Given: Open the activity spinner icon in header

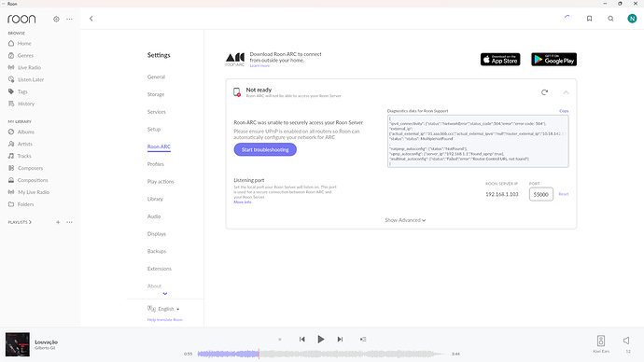Looking at the screenshot, I should (x=567, y=17).
